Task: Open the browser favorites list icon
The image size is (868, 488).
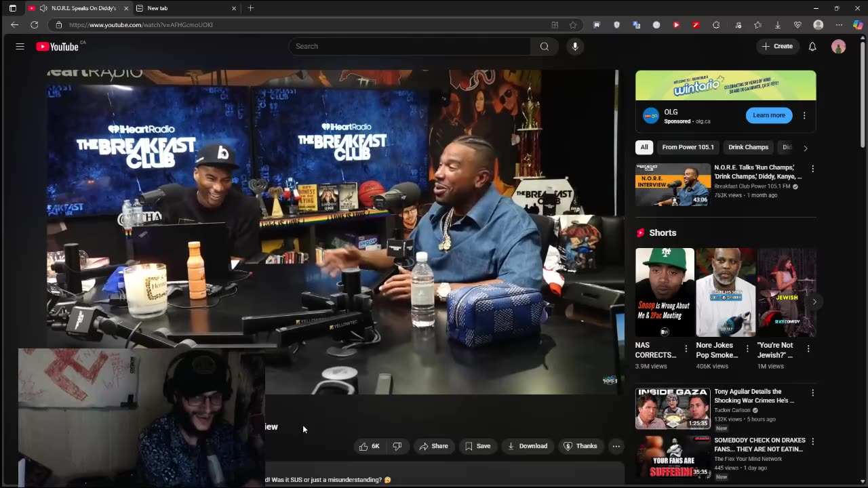Action: pos(757,25)
